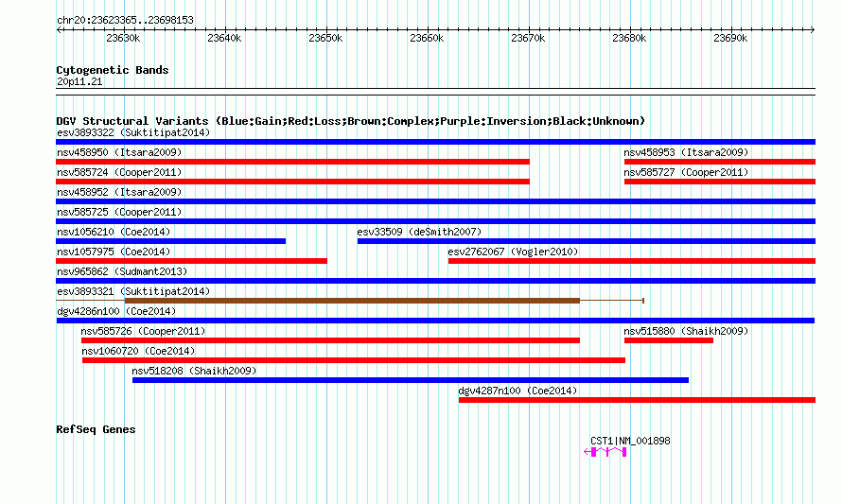Viewport: 842px width, 504px height.
Task: Click the ruler's right end arrow
Action: (x=813, y=30)
